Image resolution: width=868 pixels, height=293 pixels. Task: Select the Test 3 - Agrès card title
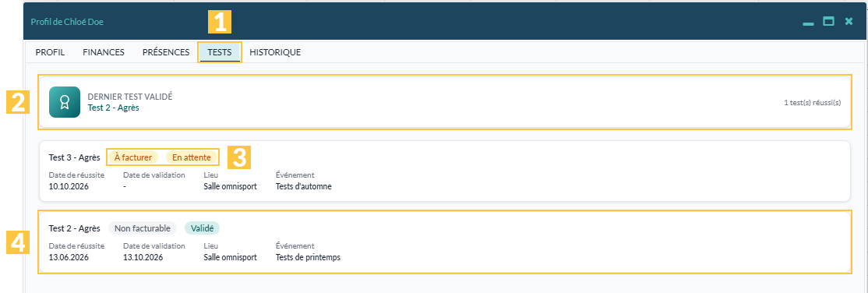coord(74,157)
